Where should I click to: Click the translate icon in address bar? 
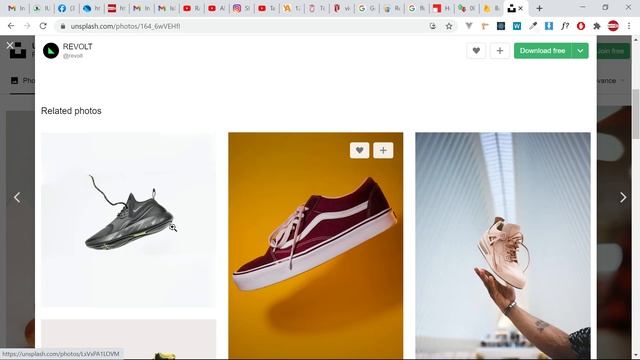click(433, 26)
